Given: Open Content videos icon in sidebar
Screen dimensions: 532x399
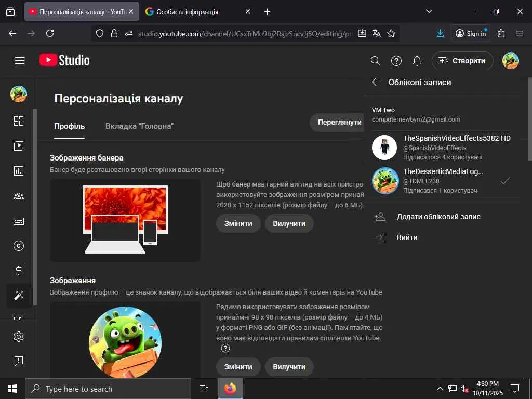Looking at the screenshot, I should (19, 146).
